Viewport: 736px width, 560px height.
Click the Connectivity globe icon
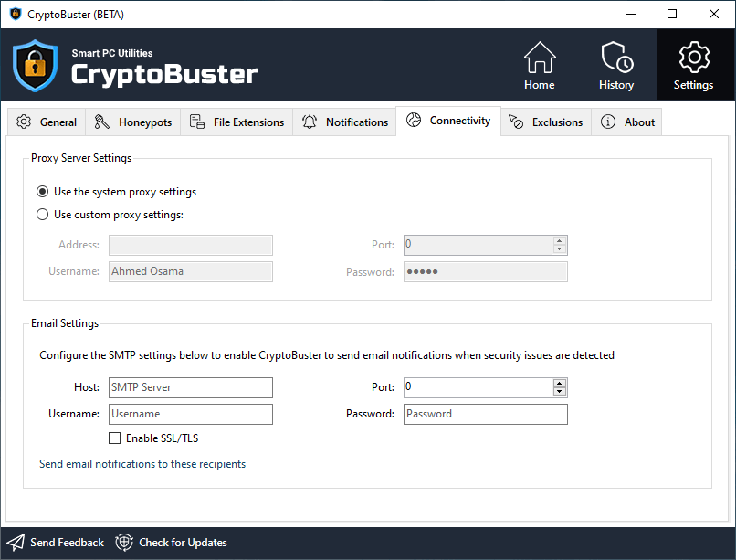point(414,121)
